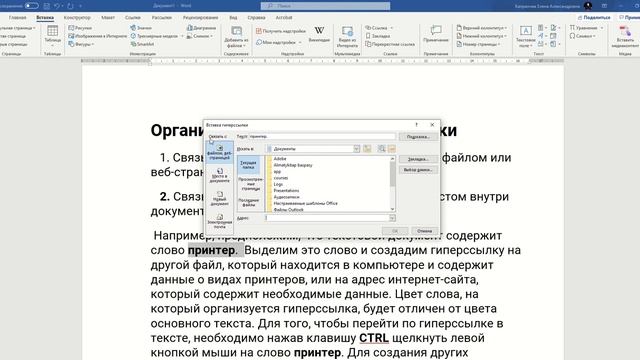Click Видео из Интернета online video

[347, 37]
